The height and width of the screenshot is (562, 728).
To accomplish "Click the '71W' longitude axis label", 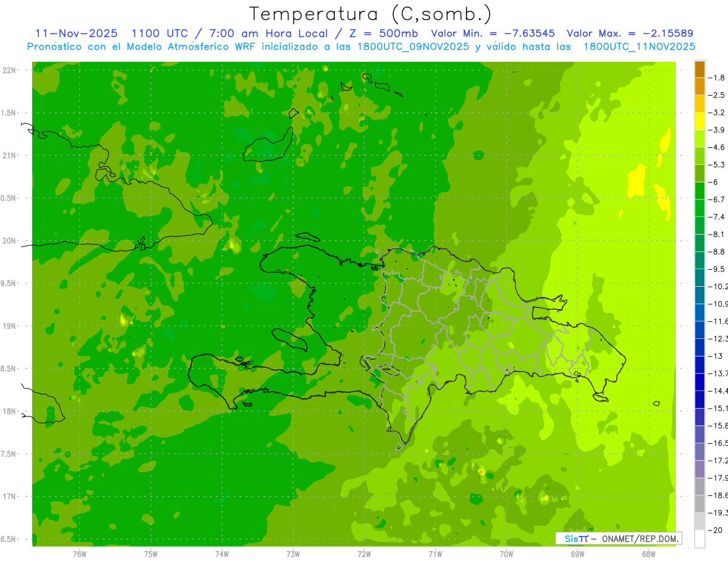I will coord(435,554).
